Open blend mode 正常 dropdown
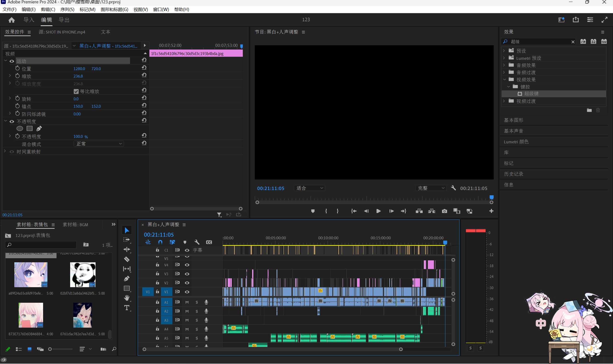 point(99,144)
